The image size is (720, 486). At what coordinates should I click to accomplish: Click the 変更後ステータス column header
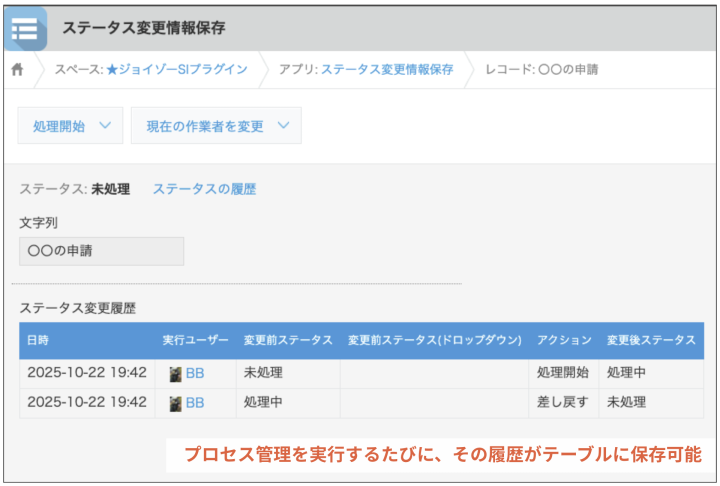pos(650,340)
